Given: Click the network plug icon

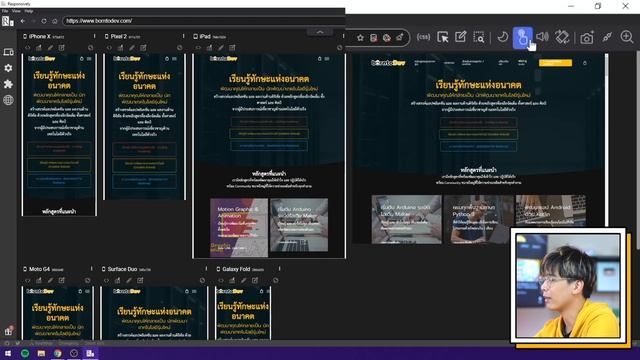Looking at the screenshot, I should coord(607,37).
